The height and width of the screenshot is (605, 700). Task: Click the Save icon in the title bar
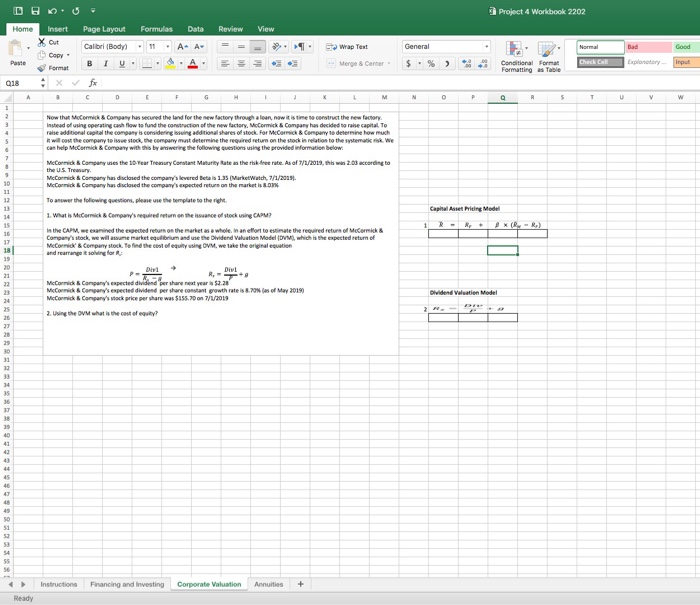[x=35, y=11]
